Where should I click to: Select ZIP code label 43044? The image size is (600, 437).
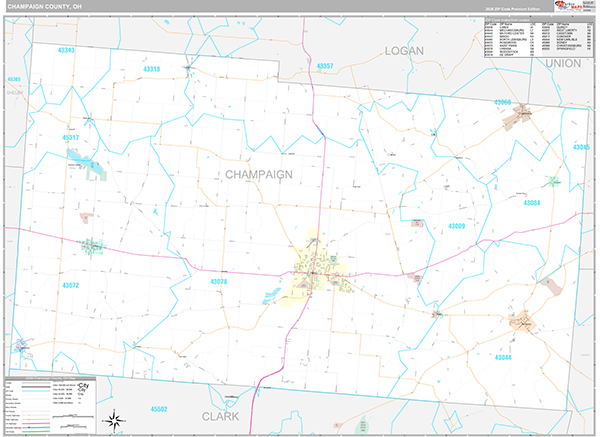click(503, 357)
